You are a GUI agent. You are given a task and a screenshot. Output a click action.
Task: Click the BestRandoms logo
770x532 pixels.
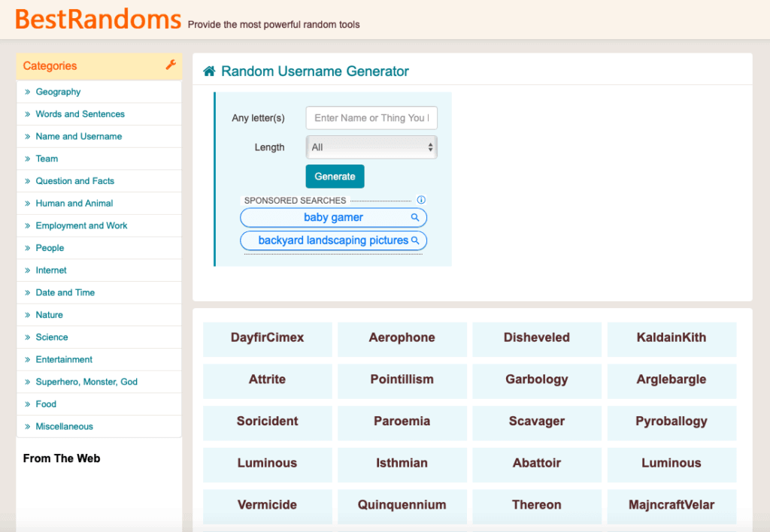point(96,17)
